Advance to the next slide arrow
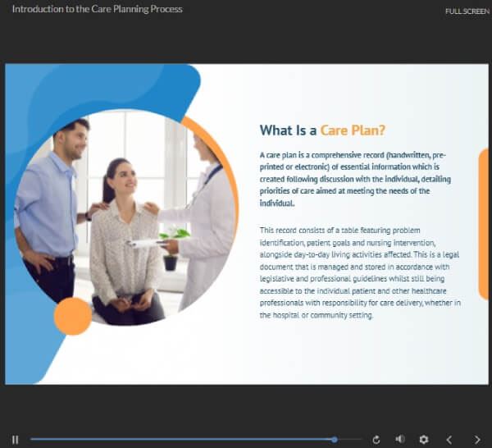 coord(477,439)
